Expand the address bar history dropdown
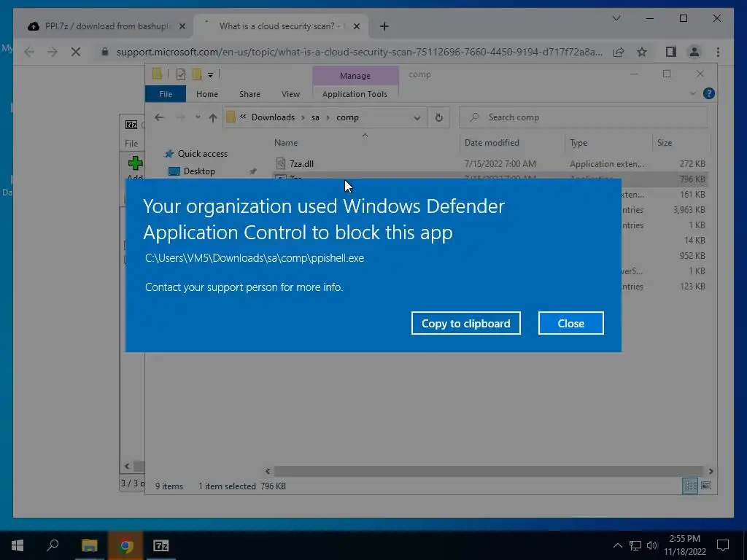This screenshot has width=747, height=560. click(417, 117)
